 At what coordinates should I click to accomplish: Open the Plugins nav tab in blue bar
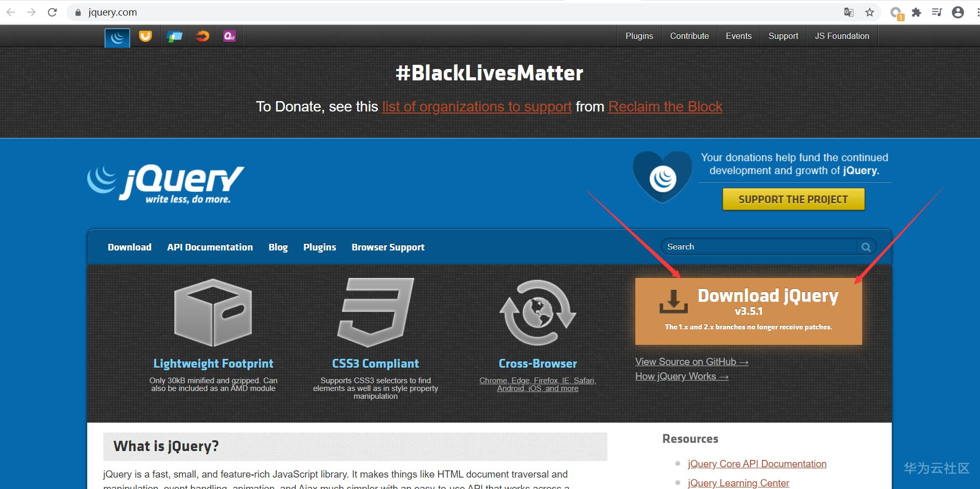320,247
